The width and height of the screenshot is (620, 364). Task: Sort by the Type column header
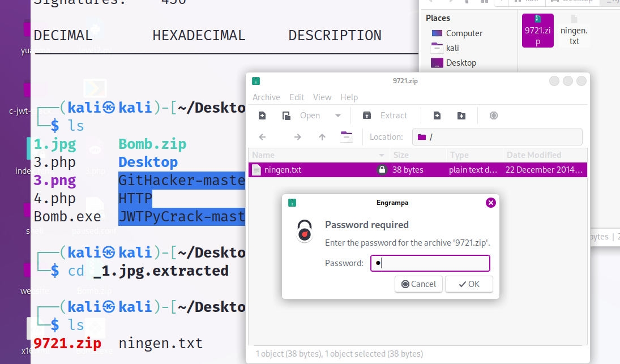pos(474,155)
